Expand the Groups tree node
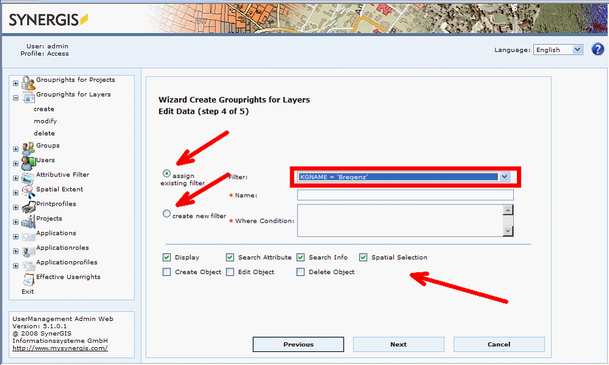The width and height of the screenshot is (609, 365). tap(16, 149)
